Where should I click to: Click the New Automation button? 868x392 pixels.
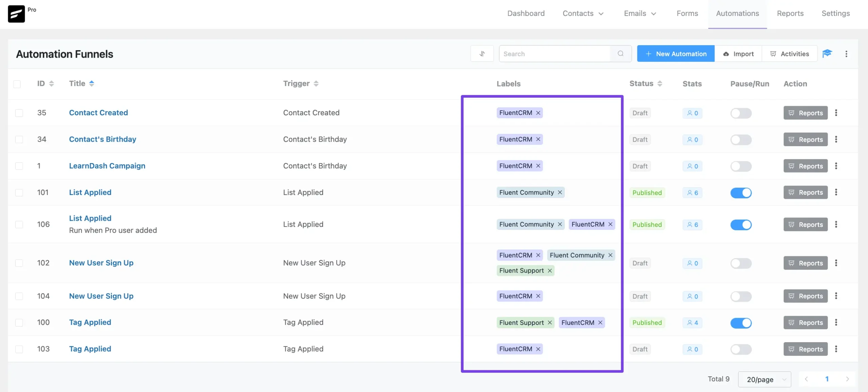676,54
